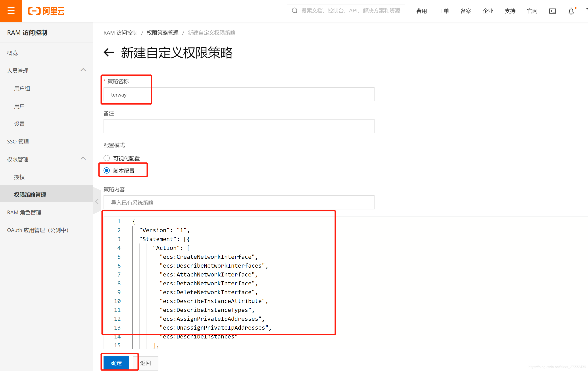Open the hamburger navigation menu
Screen dimensions: 588x371
click(11, 11)
